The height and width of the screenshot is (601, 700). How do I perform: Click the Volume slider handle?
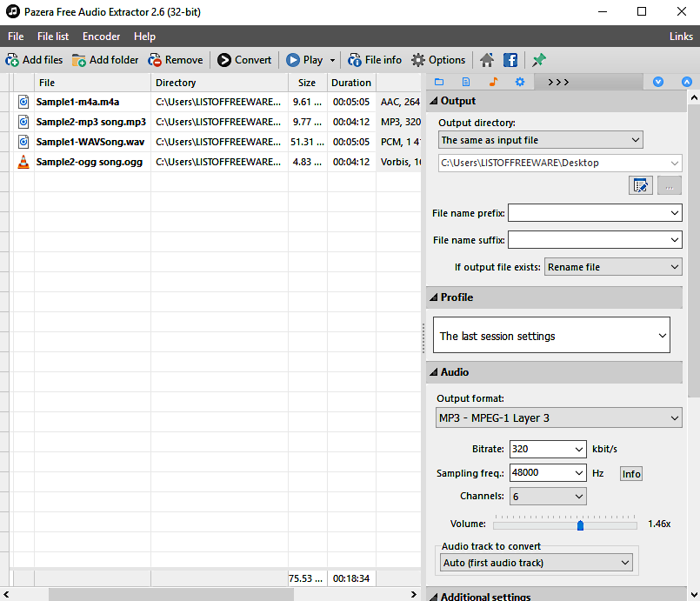(x=580, y=525)
